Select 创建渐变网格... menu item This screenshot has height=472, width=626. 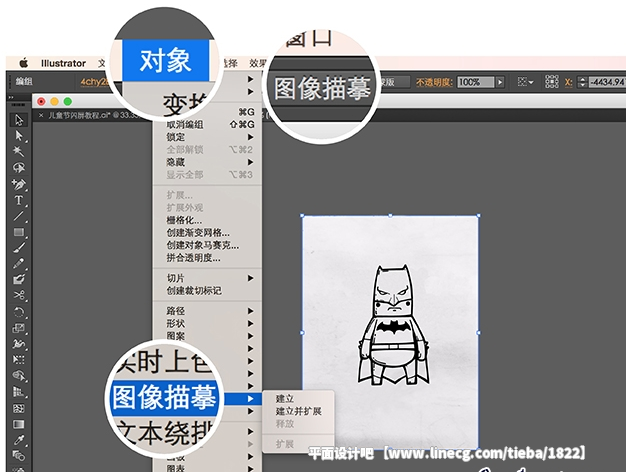click(207, 233)
